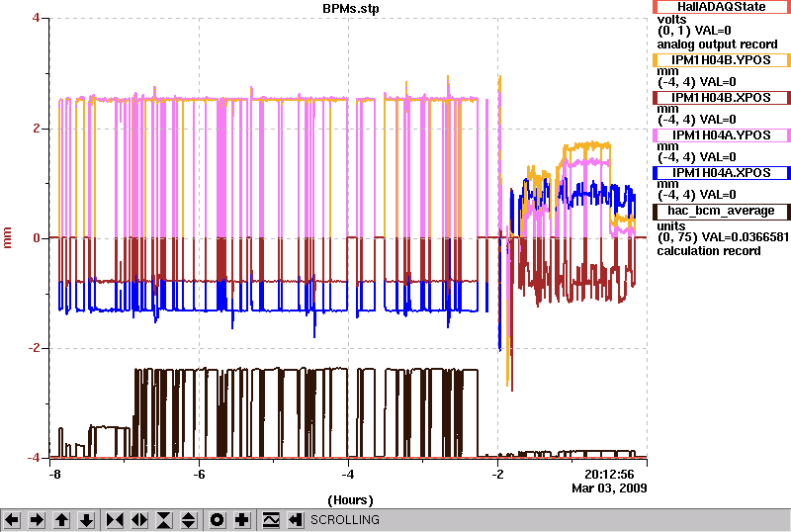This screenshot has height=532, width=791.
Task: Click the VAL=0.0366581 value under hac_bcm_average
Action: point(744,237)
